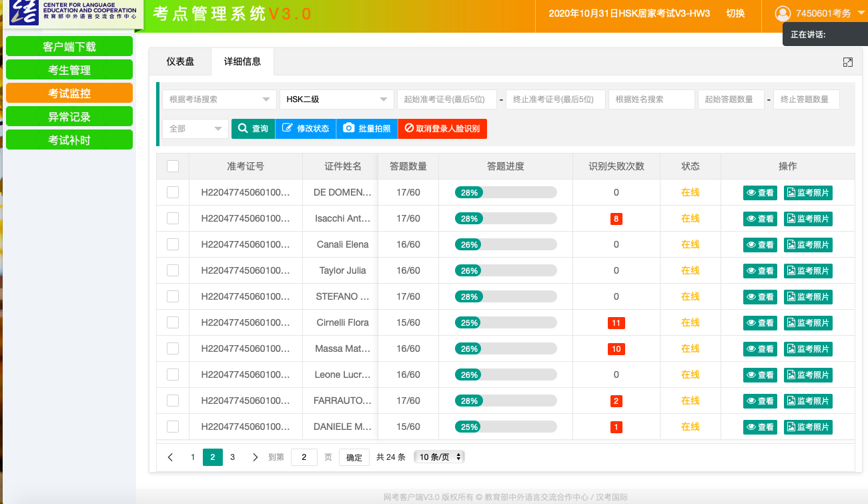Expand the 根据考场搜索 dropdown

tap(219, 99)
